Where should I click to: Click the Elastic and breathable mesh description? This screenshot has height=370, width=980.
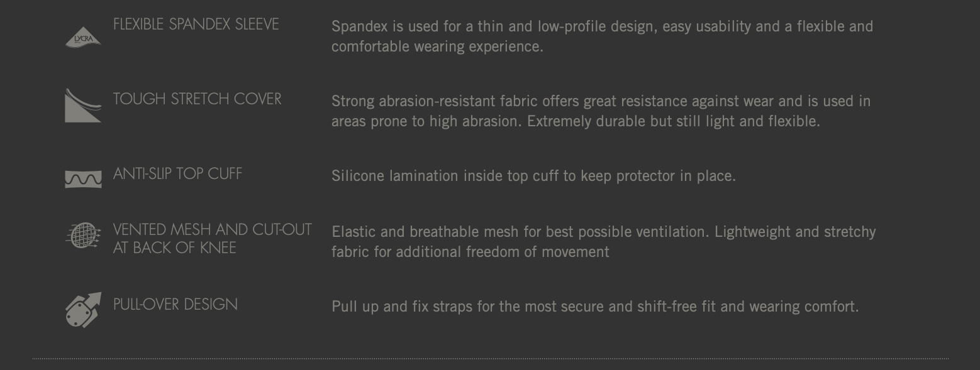603,232
